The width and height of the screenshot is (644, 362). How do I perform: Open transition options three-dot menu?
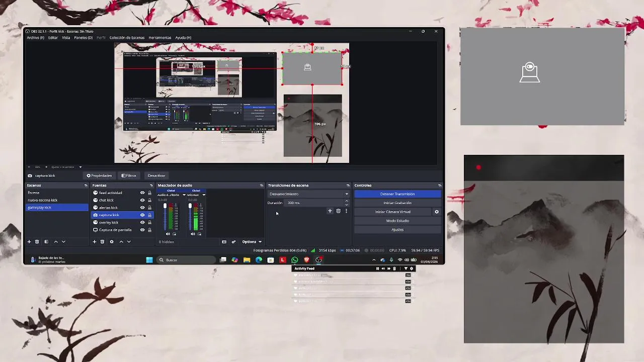(346, 211)
